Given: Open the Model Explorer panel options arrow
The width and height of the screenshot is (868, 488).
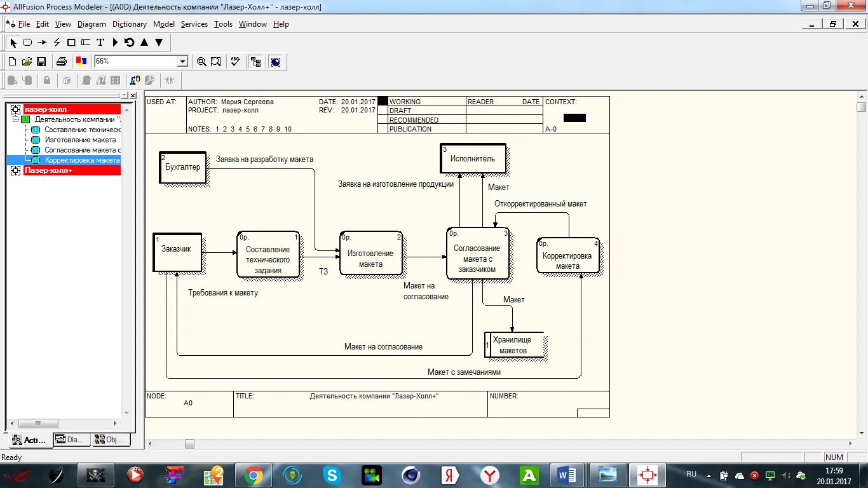Looking at the screenshot, I should coord(125,95).
